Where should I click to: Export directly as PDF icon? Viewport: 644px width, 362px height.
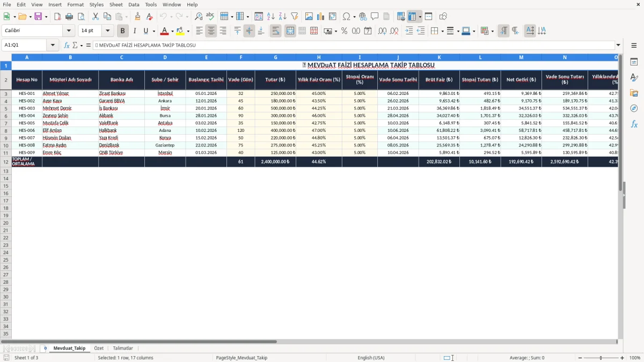point(57,17)
